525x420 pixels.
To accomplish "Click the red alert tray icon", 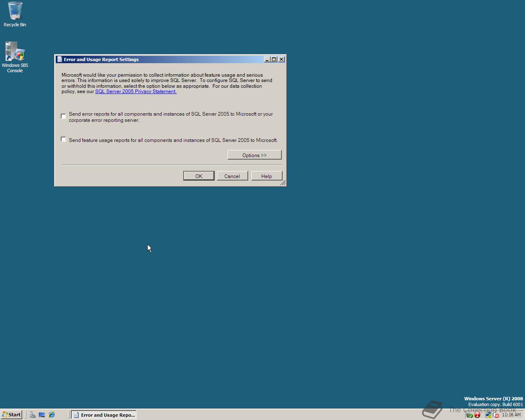I will click(477, 415).
